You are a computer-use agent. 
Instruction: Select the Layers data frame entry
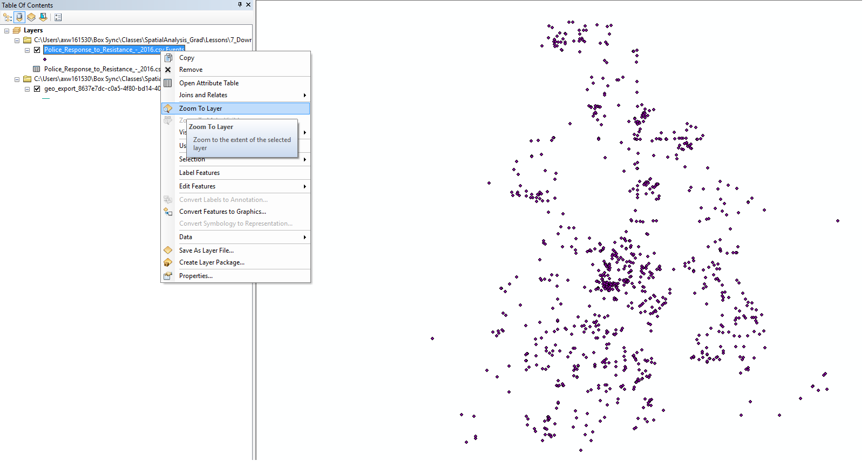[33, 30]
